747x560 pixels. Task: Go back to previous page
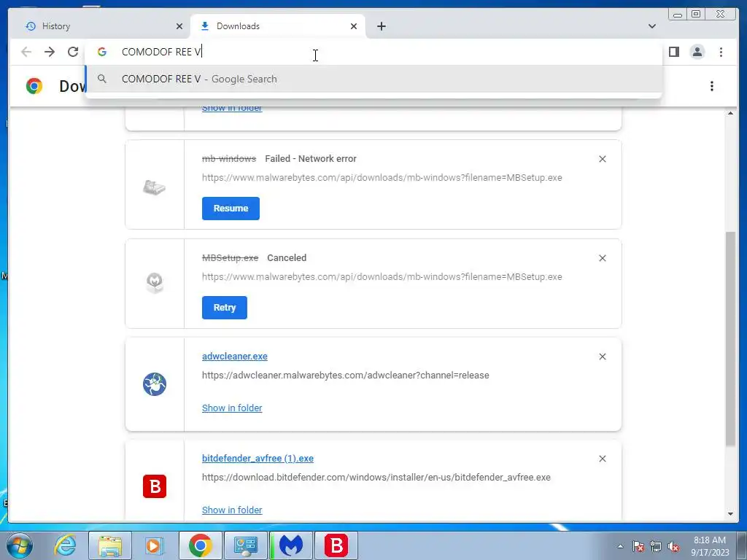(x=26, y=52)
